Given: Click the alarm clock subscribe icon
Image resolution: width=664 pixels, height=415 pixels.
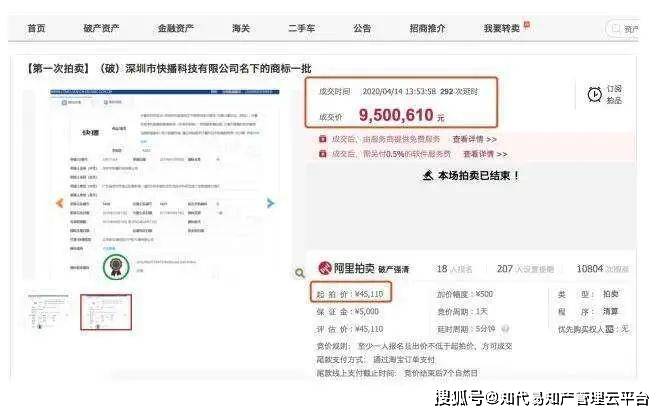Looking at the screenshot, I should [595, 94].
